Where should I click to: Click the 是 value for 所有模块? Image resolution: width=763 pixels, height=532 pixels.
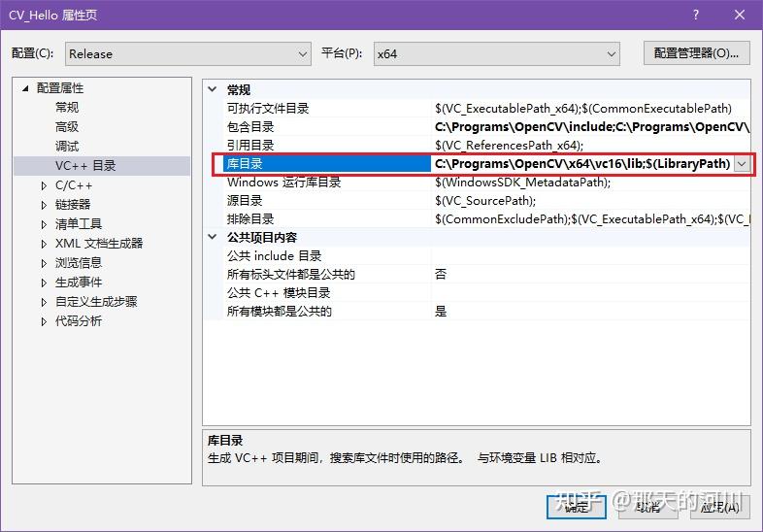[x=441, y=311]
